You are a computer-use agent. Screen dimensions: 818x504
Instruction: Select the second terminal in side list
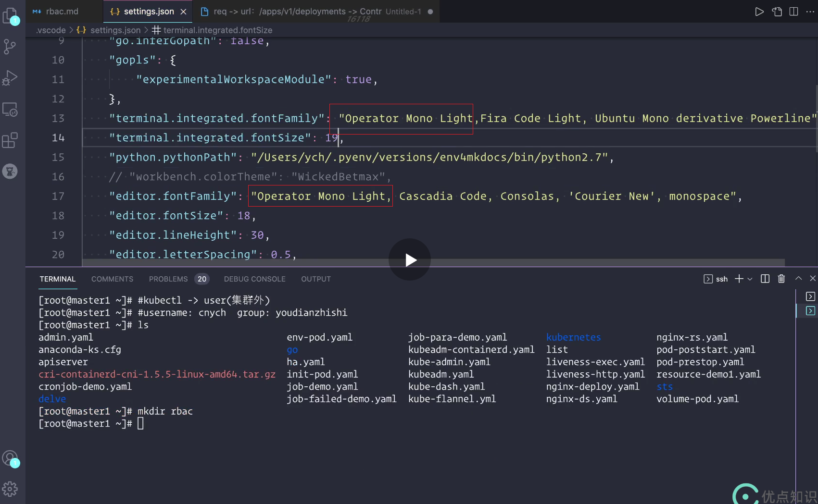(810, 311)
